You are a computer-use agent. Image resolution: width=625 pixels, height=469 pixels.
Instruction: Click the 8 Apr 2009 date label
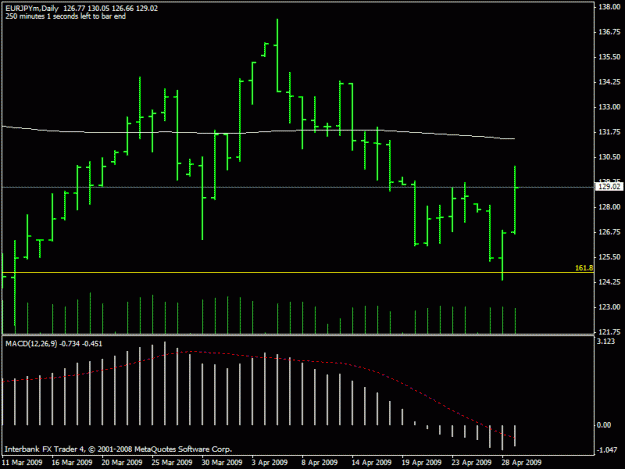pyautogui.click(x=319, y=462)
